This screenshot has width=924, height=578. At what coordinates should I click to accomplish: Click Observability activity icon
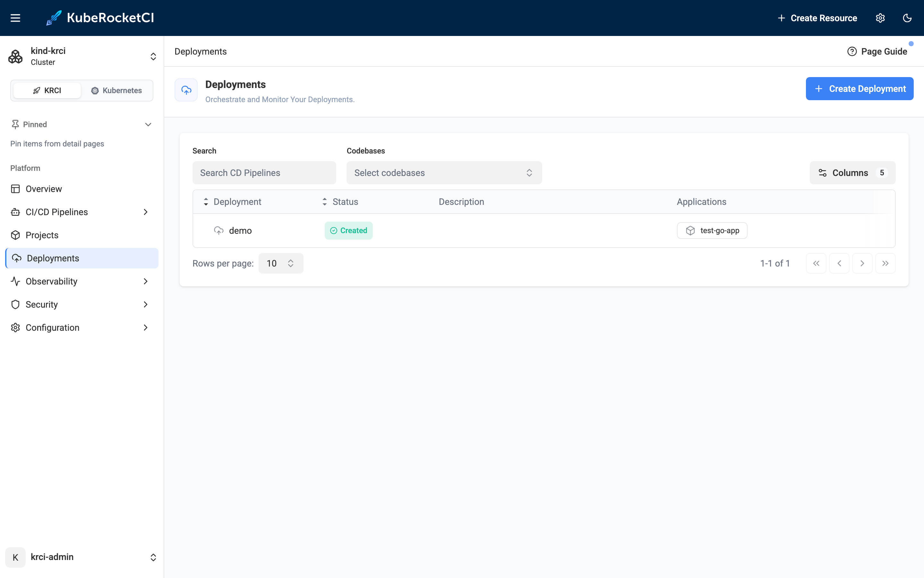point(15,281)
